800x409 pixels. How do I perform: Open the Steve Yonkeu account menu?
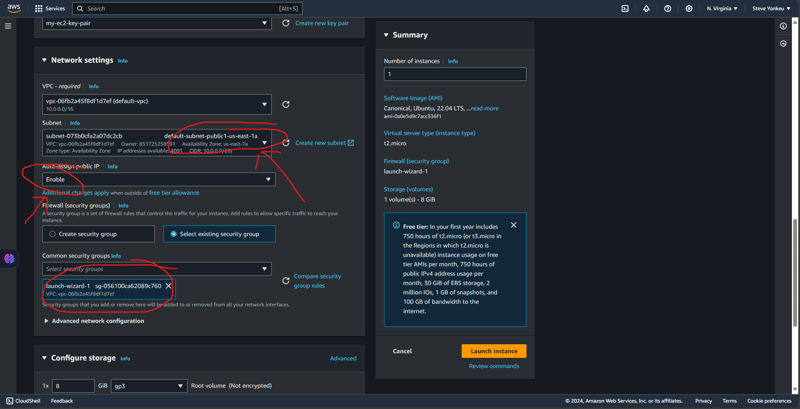pyautogui.click(x=772, y=9)
